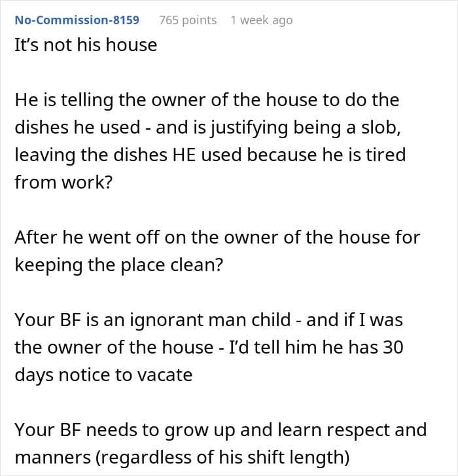Click the line starting "After he went off"
Screen dimensions: 458x476
[x=217, y=237]
